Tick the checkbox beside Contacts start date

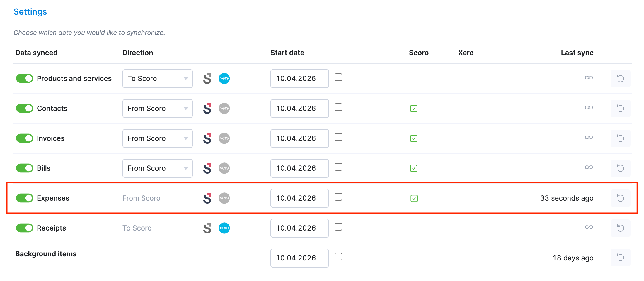pyautogui.click(x=338, y=107)
